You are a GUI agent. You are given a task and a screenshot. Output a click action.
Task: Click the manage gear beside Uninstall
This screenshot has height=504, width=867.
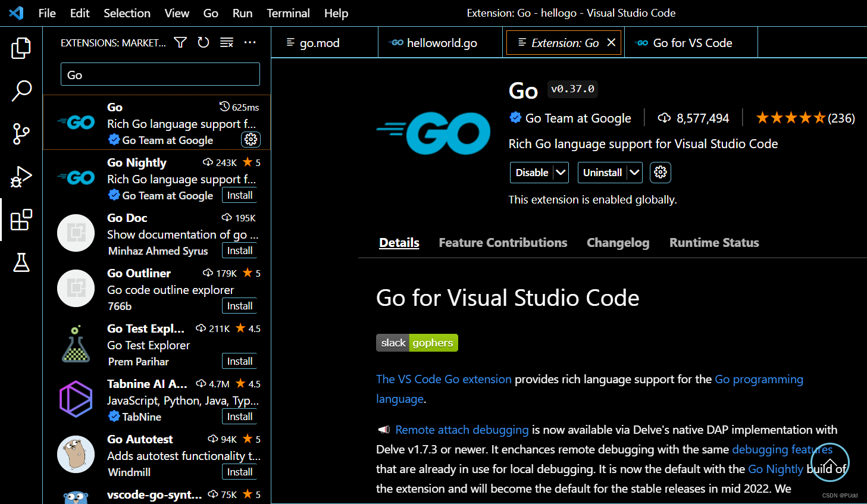coord(661,173)
